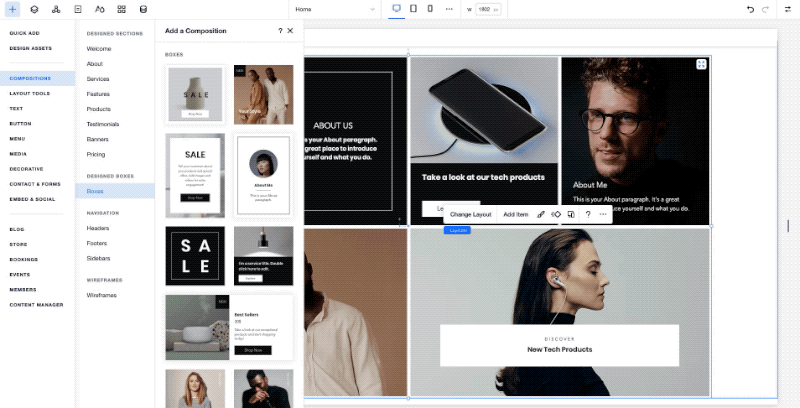
Task: Select the blue Layouter label tag
Action: 457,231
